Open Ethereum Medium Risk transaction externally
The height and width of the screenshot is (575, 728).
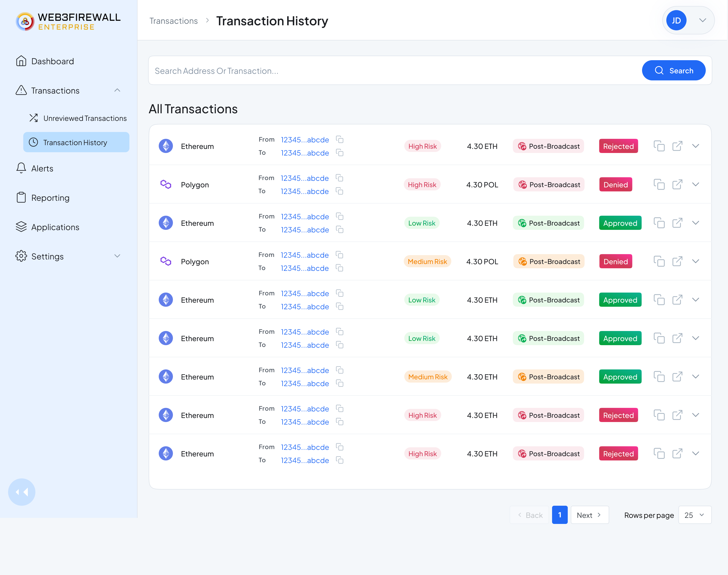coord(677,377)
